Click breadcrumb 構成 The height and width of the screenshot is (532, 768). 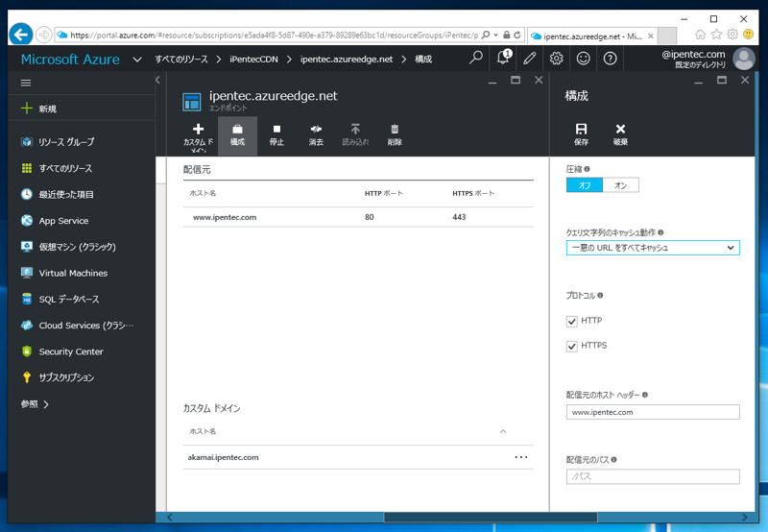tap(423, 60)
